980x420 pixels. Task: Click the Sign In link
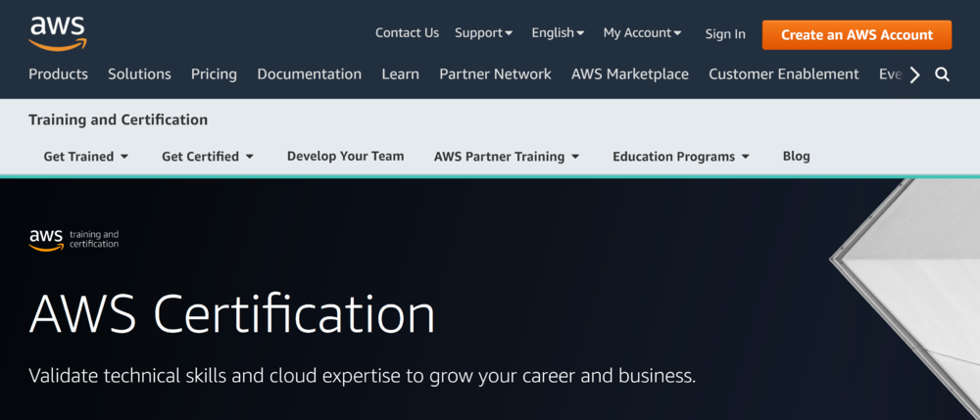click(x=724, y=33)
